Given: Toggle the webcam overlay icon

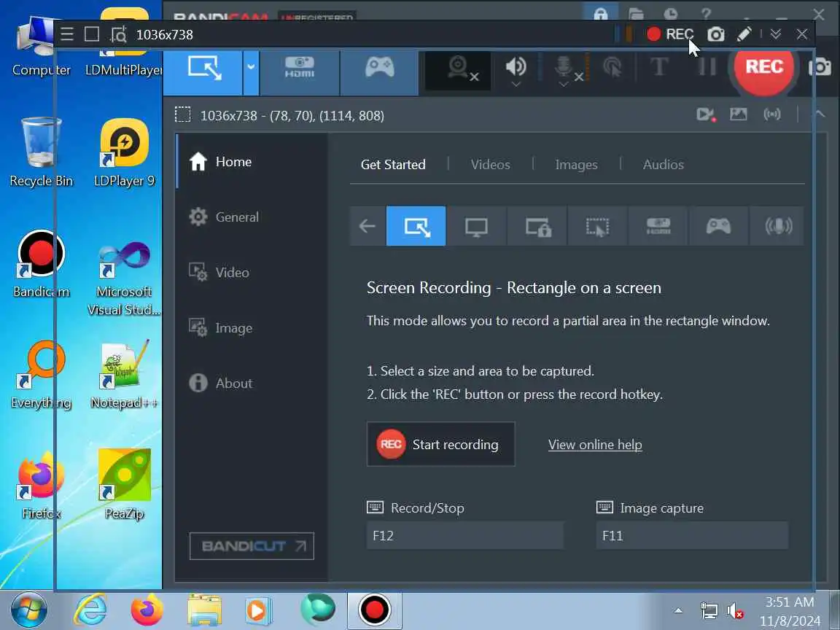Looking at the screenshot, I should (x=458, y=68).
